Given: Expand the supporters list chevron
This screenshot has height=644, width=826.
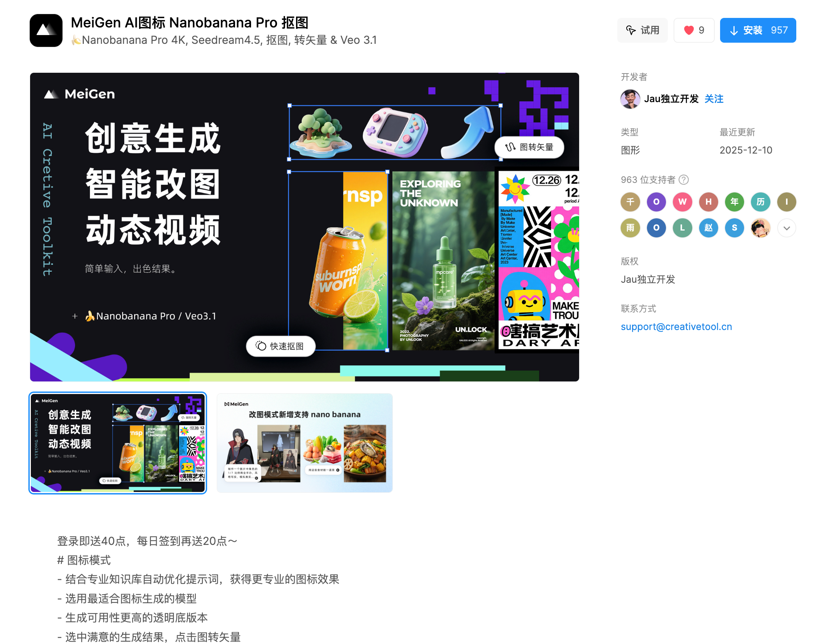Looking at the screenshot, I should pos(786,228).
